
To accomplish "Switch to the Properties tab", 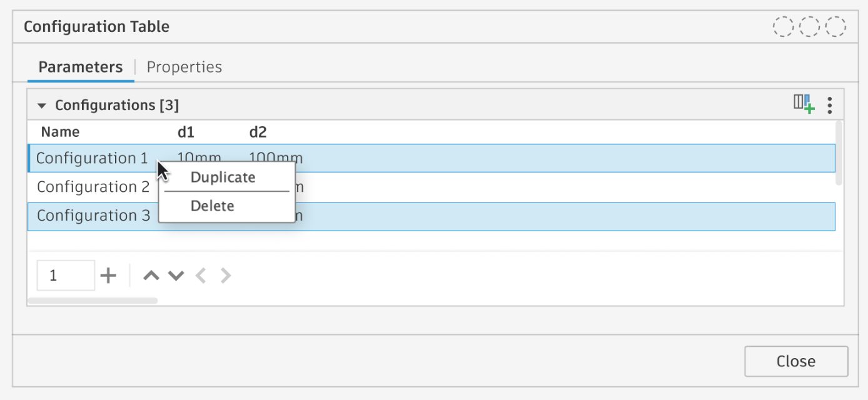I will click(x=184, y=66).
